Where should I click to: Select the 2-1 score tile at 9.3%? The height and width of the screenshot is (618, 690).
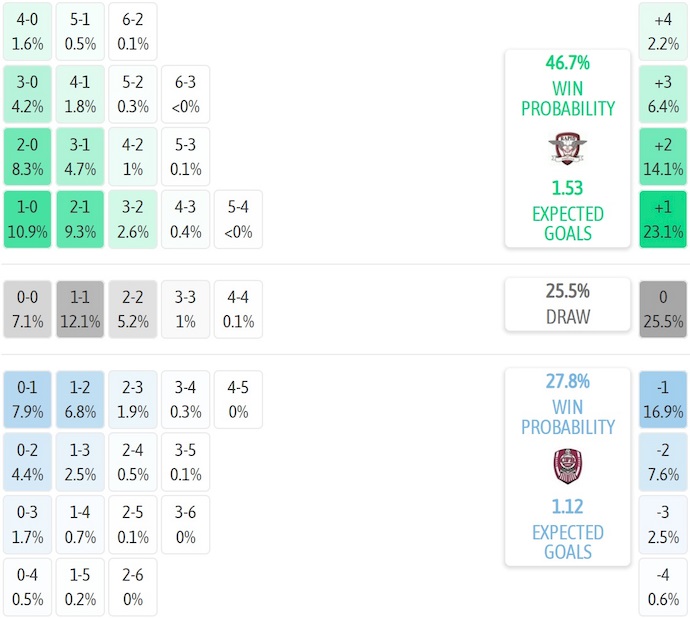(80, 220)
